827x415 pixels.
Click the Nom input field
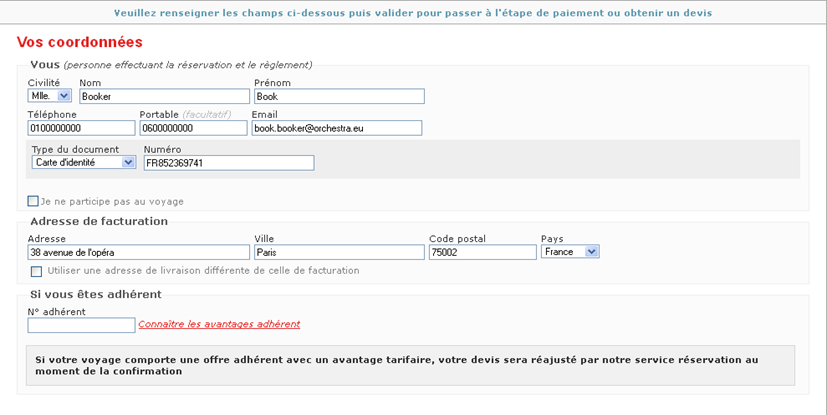tap(162, 97)
